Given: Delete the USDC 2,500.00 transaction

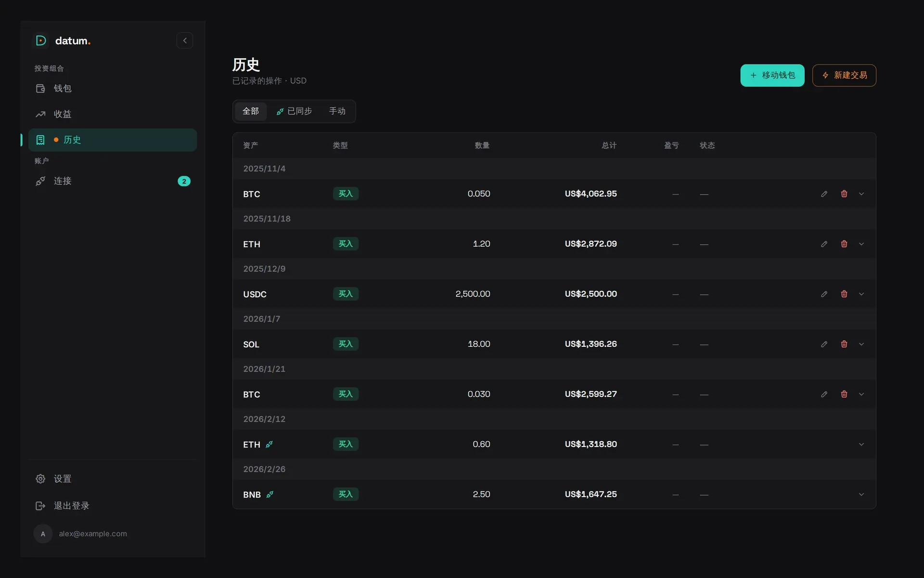Looking at the screenshot, I should tap(844, 294).
